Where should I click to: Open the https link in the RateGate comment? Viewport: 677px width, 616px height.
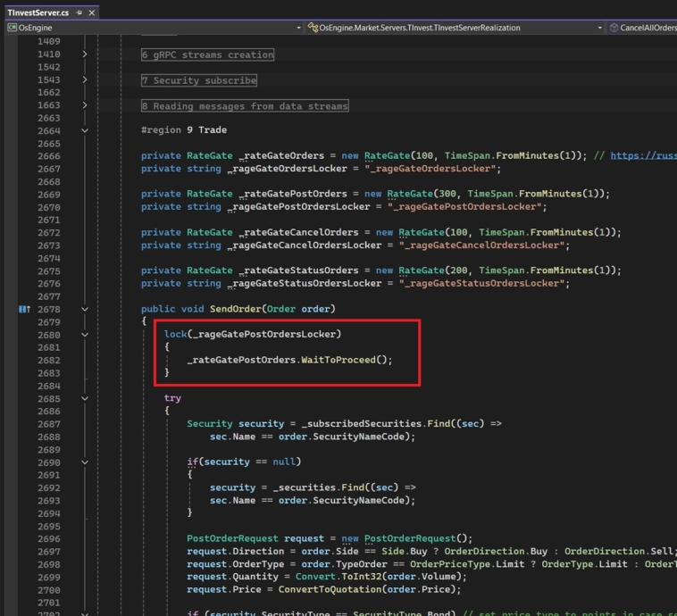pyautogui.click(x=643, y=155)
